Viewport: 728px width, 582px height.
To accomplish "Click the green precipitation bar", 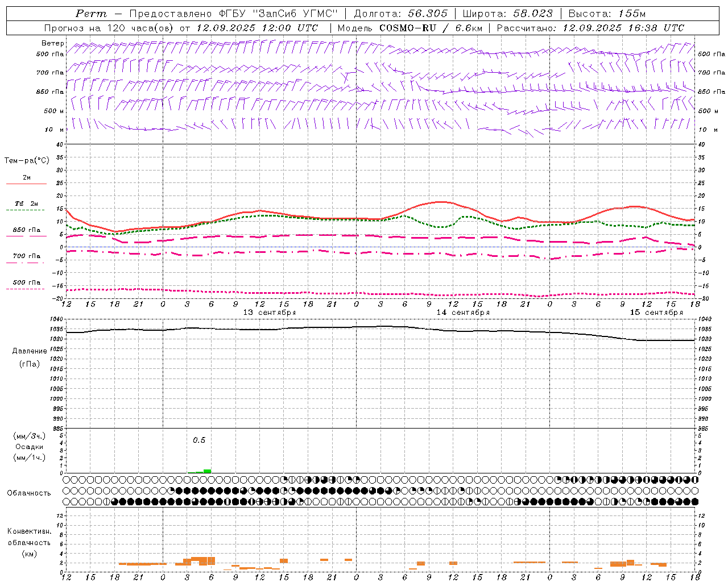I will [x=207, y=471].
